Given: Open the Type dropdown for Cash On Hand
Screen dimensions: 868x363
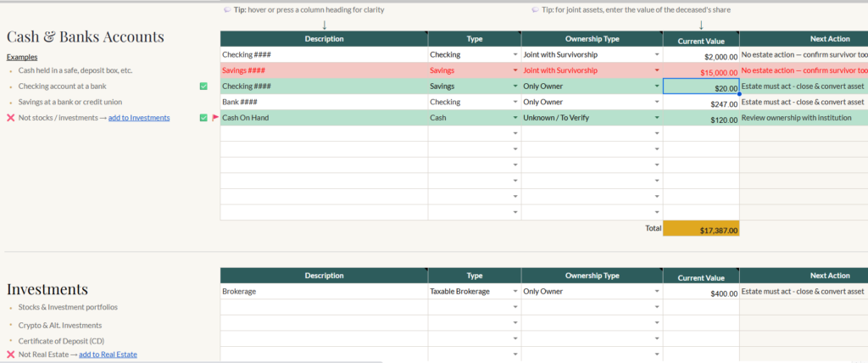Looking at the screenshot, I should click(x=515, y=119).
